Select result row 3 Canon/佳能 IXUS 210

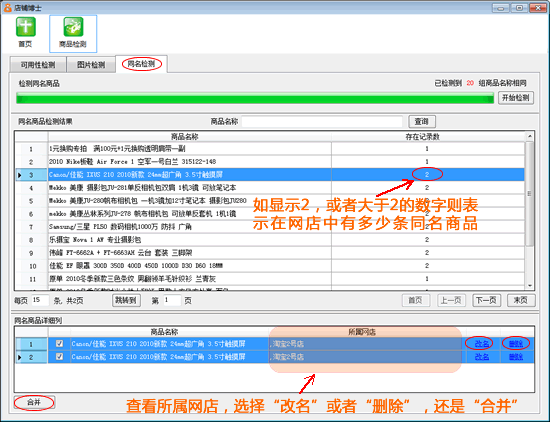(269, 175)
